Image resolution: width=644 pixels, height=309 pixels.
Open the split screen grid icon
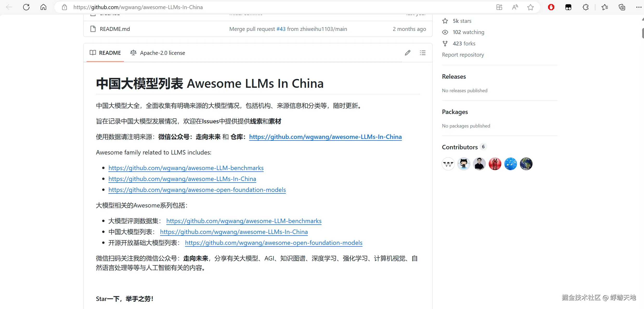(499, 7)
